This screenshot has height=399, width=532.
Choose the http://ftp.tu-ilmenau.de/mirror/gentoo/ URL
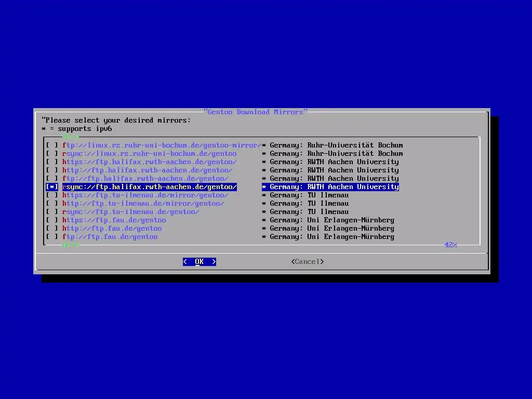point(143,204)
